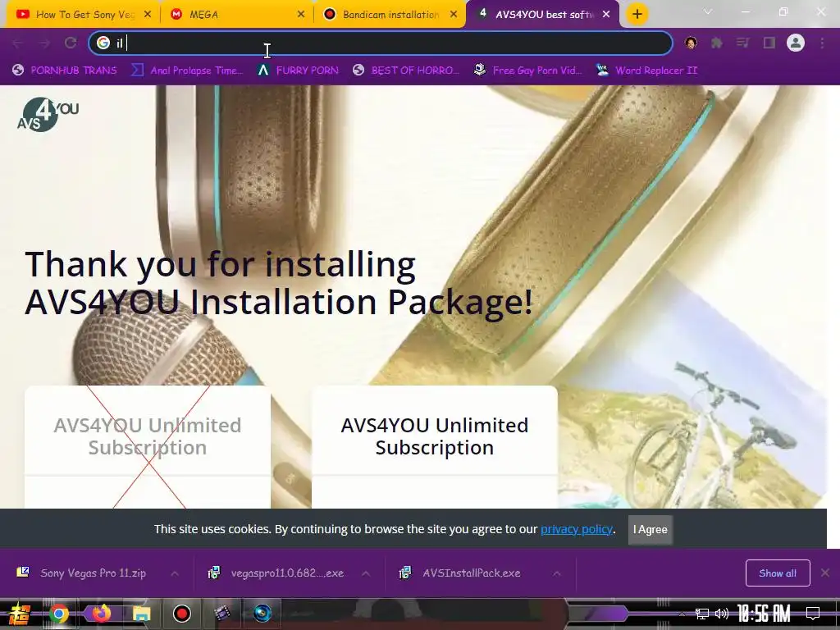Click the AVS4YOU logo
Viewport: 840px width, 630px height.
click(48, 114)
